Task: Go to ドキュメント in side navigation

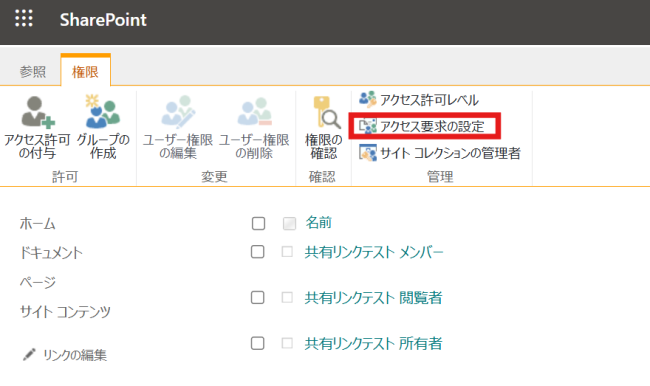Action: coord(51,252)
